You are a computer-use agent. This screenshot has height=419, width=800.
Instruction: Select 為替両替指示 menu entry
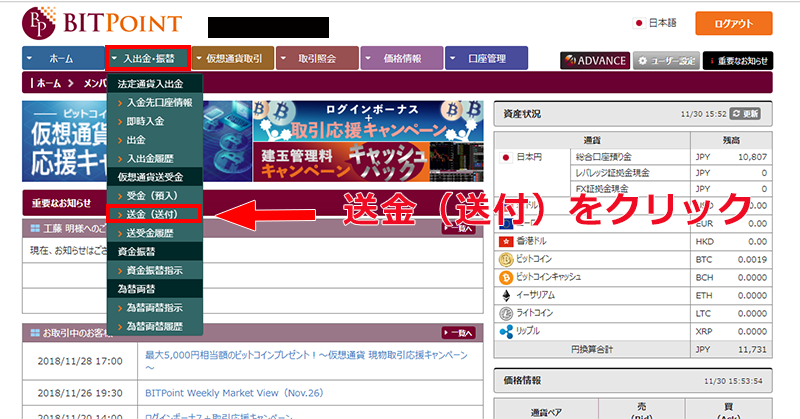155,308
